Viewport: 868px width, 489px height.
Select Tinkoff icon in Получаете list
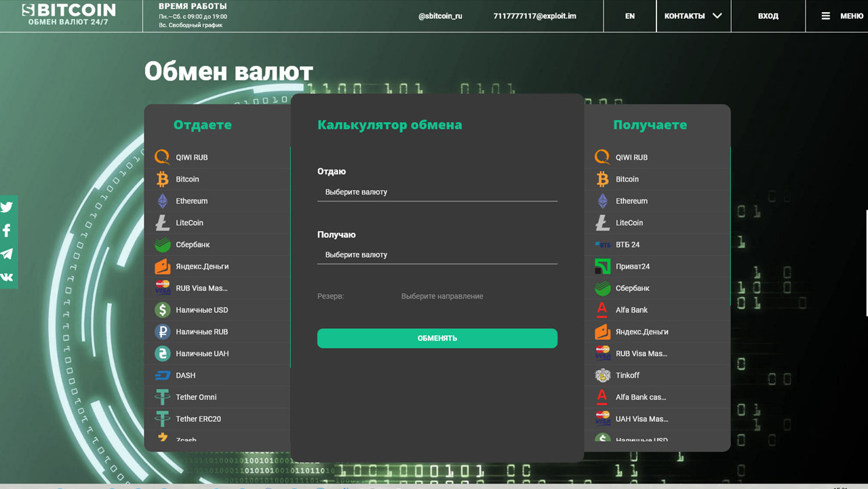coord(602,375)
